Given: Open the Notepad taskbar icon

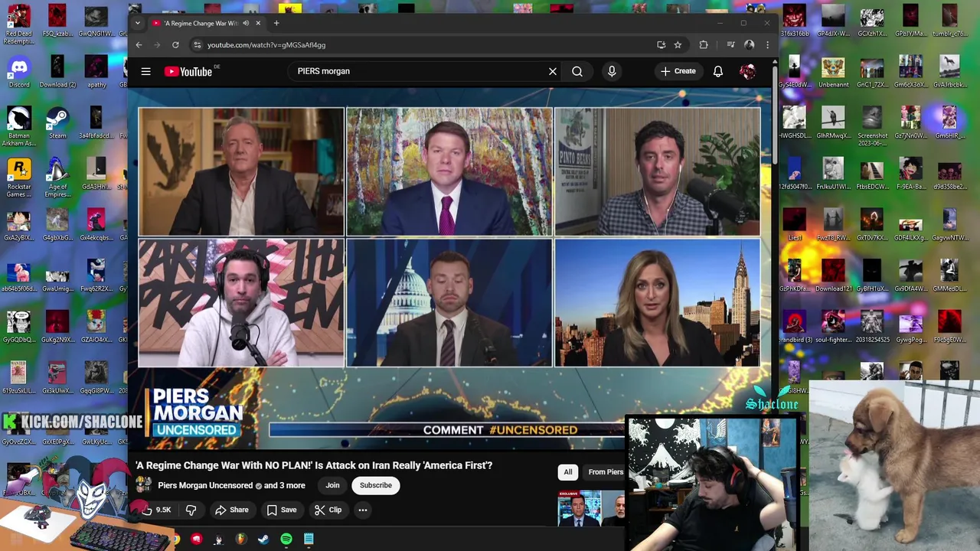Looking at the screenshot, I should (309, 540).
